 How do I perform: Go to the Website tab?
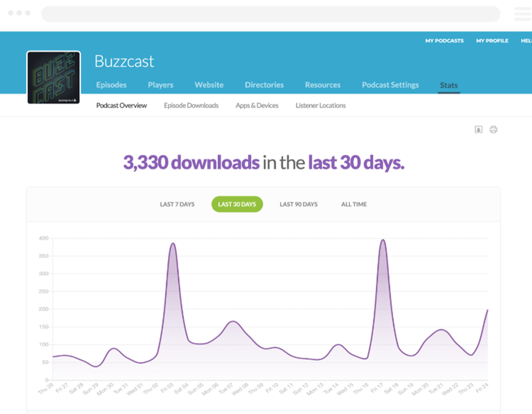point(209,85)
